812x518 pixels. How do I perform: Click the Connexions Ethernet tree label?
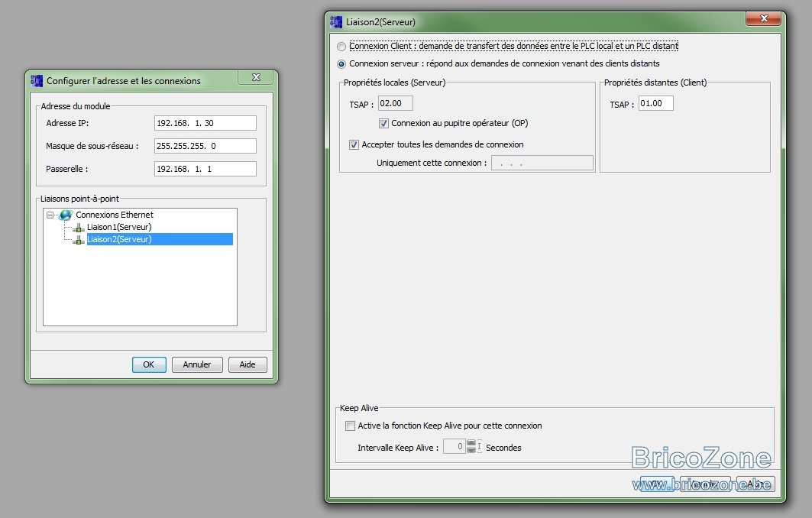click(x=115, y=215)
